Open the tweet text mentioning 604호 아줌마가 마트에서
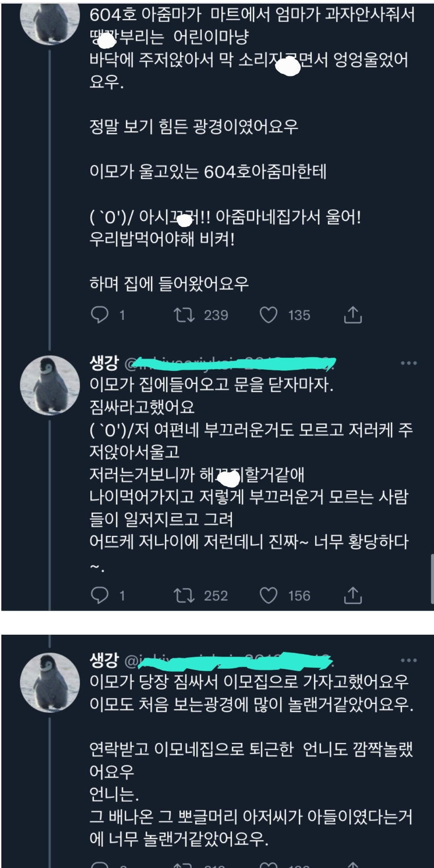 point(252,48)
